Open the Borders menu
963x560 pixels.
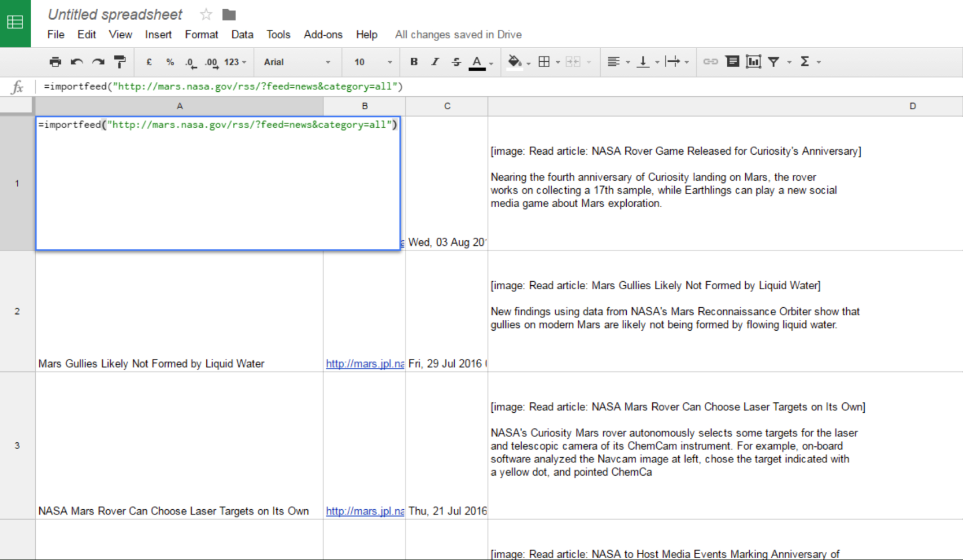pyautogui.click(x=544, y=62)
